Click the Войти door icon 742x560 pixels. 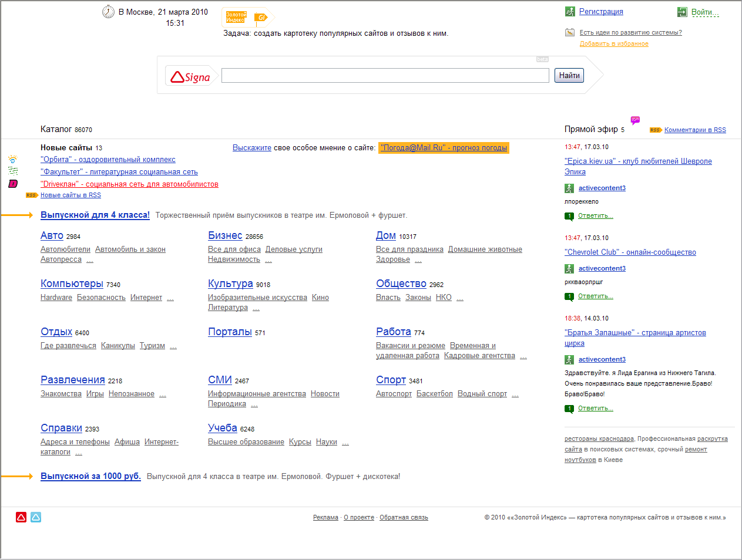[x=682, y=12]
